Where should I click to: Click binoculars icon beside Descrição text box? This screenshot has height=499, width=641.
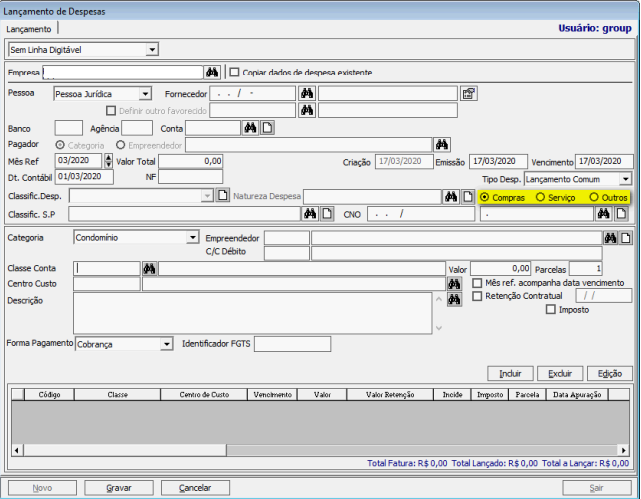[454, 300]
